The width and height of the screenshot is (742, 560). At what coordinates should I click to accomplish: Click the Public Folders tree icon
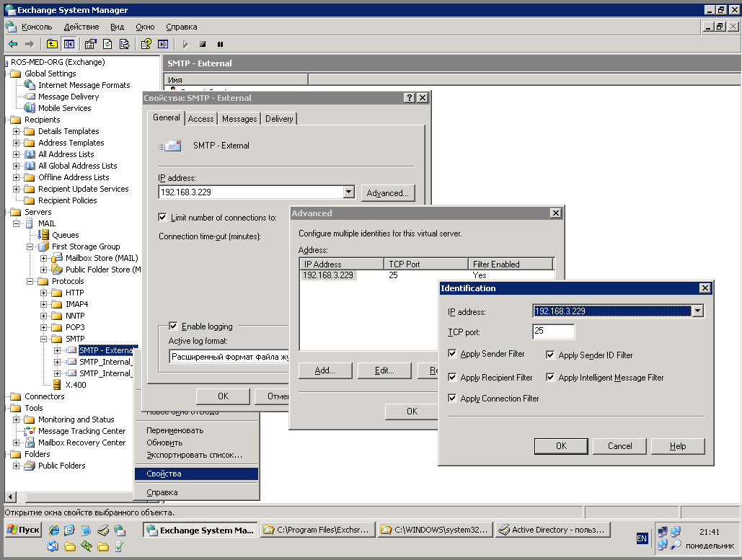(x=30, y=466)
